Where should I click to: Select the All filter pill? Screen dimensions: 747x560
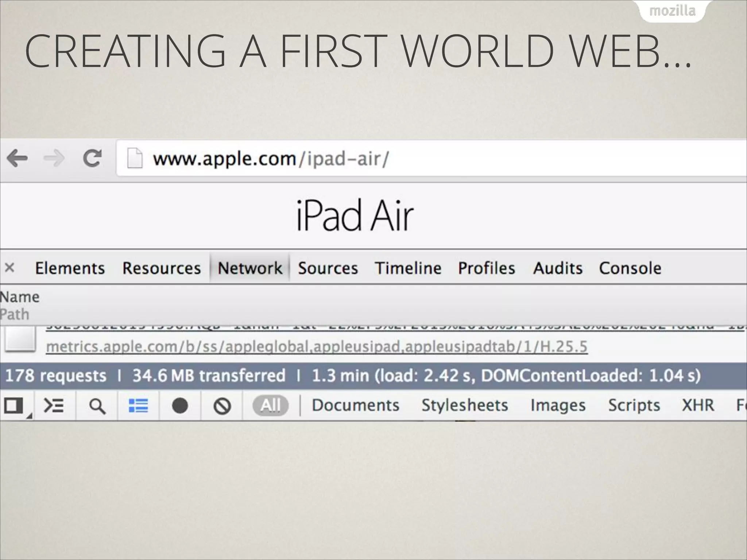pyautogui.click(x=270, y=405)
